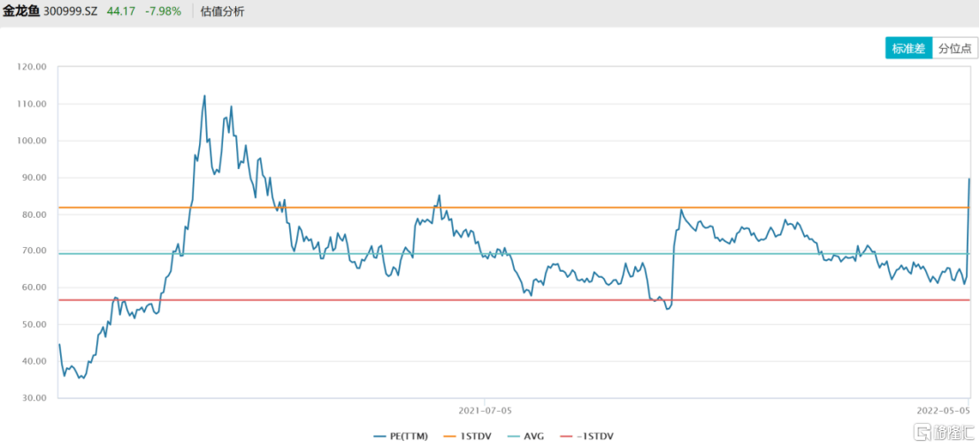Switch to the 标准差 view
980x447 pixels.
[908, 48]
